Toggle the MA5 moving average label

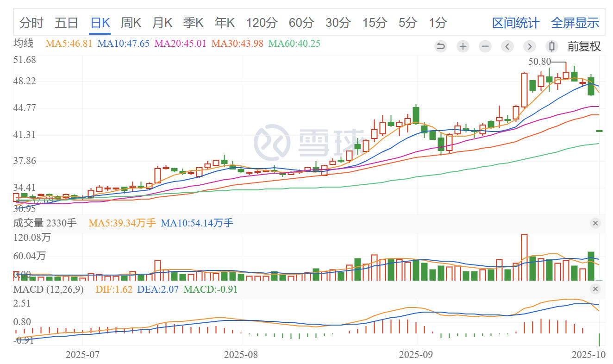(69, 44)
